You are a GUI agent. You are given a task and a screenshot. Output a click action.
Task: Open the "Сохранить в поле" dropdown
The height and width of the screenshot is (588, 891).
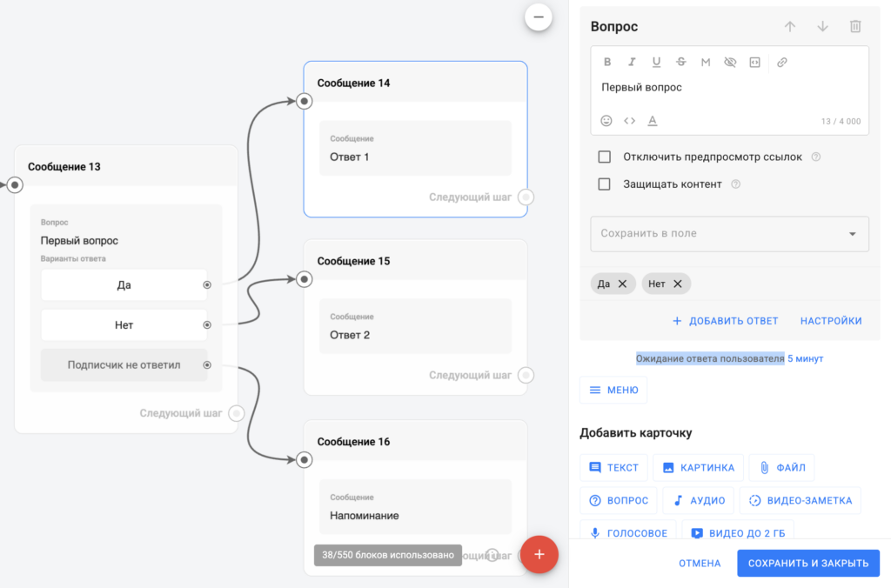[x=729, y=234]
